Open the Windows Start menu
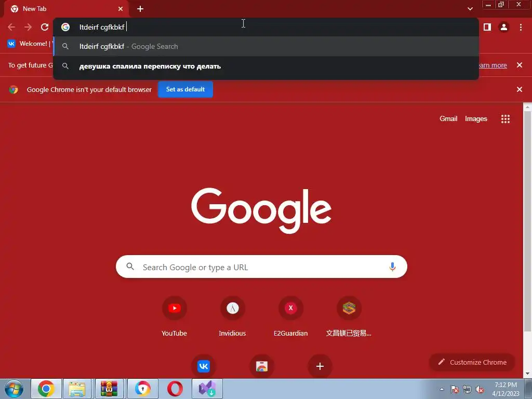 click(x=14, y=389)
